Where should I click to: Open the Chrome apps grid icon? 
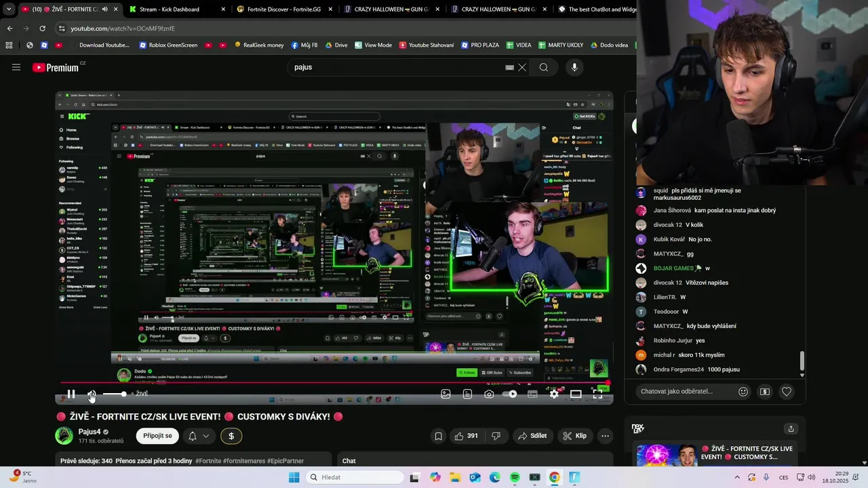coord(9,45)
